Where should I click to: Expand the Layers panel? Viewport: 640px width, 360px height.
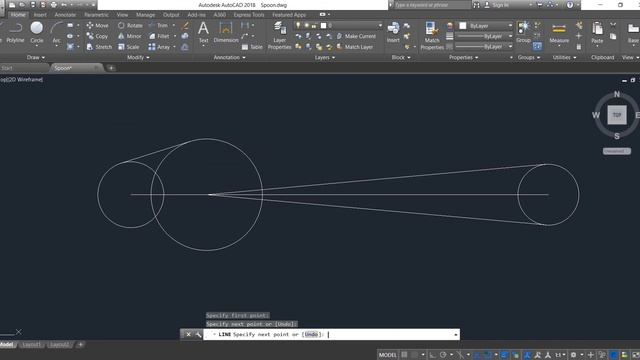click(324, 58)
